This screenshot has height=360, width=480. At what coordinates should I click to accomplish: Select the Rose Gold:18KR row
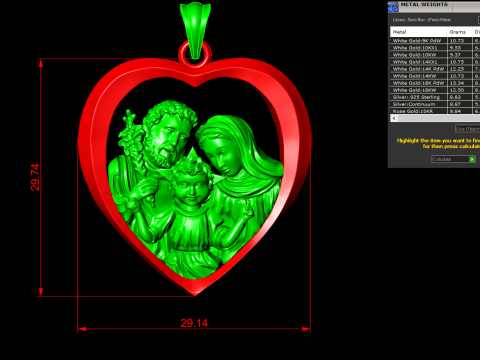[435, 111]
